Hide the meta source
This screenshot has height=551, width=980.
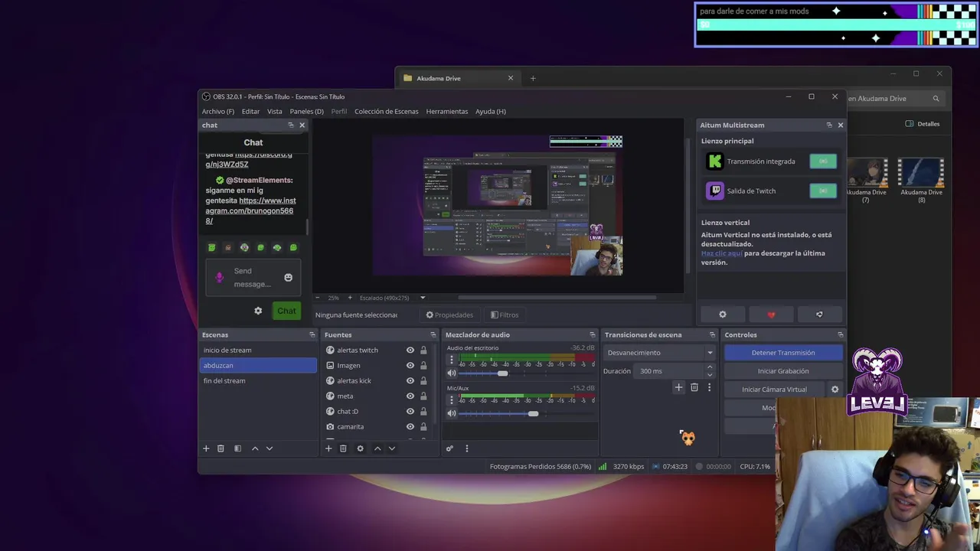(410, 396)
